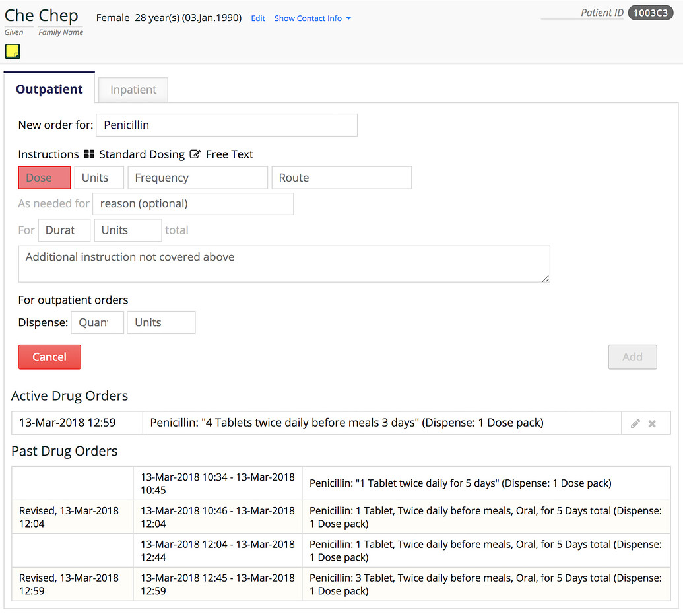Click the Edit link beside patient age
This screenshot has width=683, height=616.
click(x=257, y=18)
